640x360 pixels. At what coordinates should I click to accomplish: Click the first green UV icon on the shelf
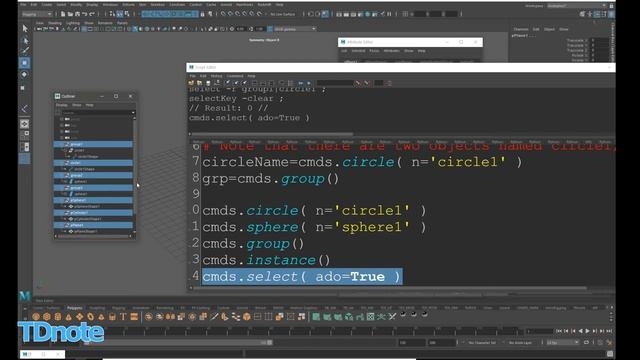point(316,317)
